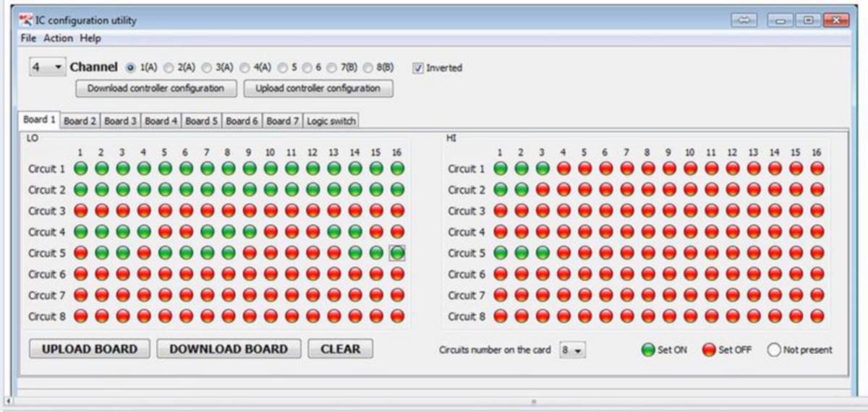The width and height of the screenshot is (868, 412).
Task: Switch to the Board 3 tab
Action: (120, 121)
